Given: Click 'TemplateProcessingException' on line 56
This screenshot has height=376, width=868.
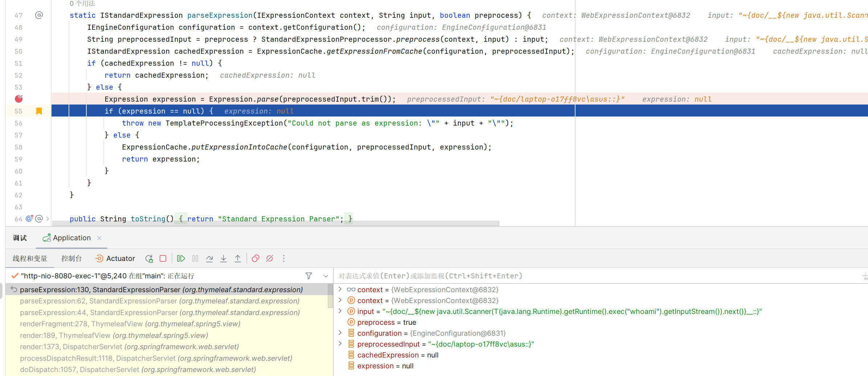Looking at the screenshot, I should point(224,123).
